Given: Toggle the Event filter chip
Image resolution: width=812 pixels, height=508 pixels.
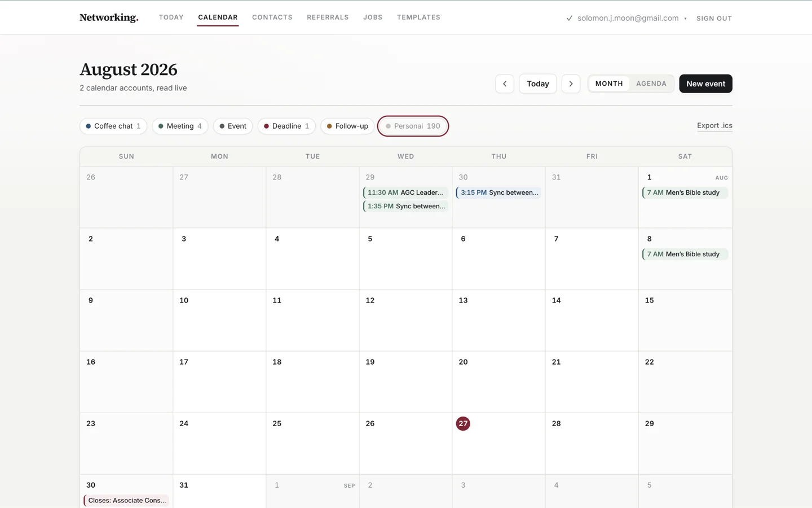Looking at the screenshot, I should click(x=233, y=126).
